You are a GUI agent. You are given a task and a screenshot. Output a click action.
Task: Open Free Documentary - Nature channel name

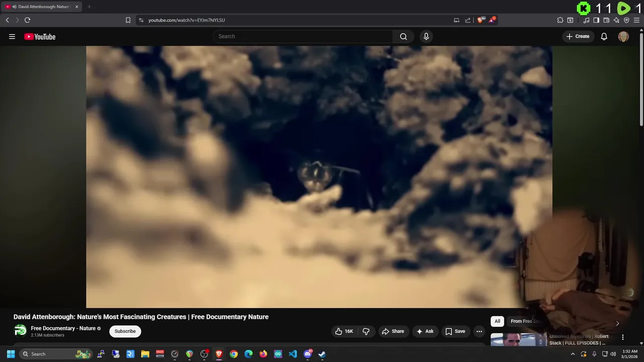pos(63,328)
